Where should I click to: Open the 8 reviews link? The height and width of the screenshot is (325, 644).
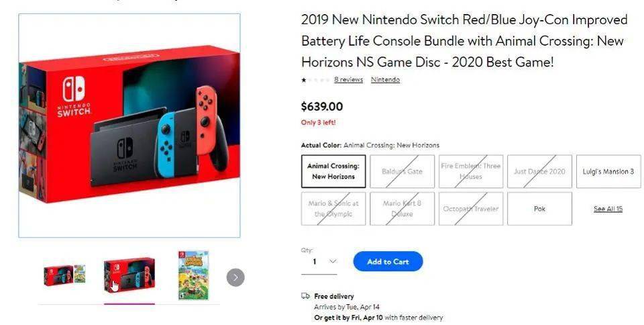pyautogui.click(x=348, y=80)
